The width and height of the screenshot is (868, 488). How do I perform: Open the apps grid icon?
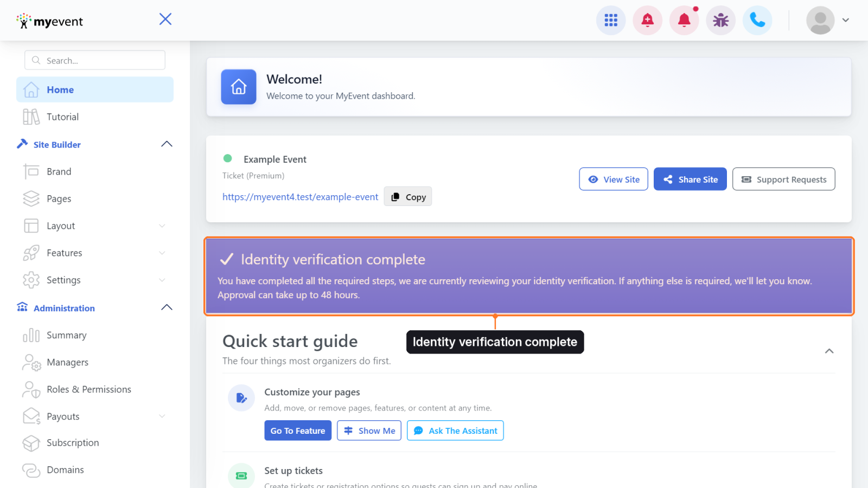pyautogui.click(x=611, y=21)
